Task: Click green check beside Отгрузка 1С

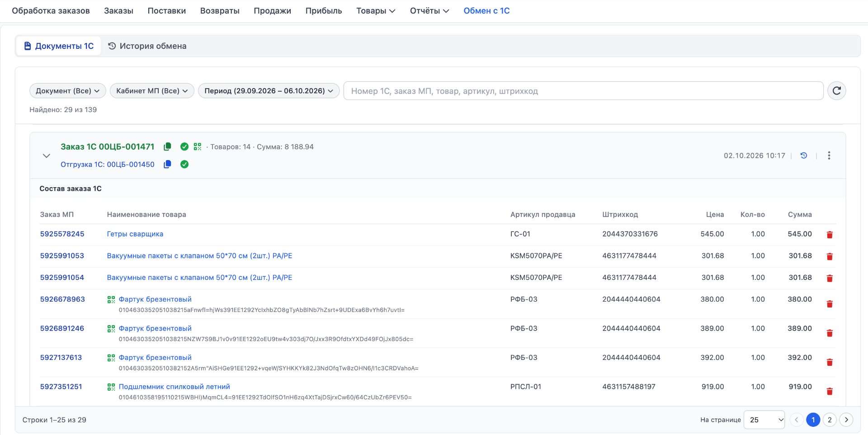Action: point(184,164)
